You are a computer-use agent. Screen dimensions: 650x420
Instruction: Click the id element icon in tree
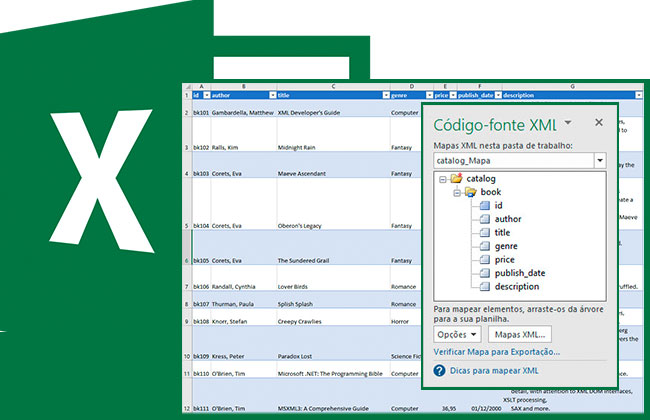click(485, 205)
